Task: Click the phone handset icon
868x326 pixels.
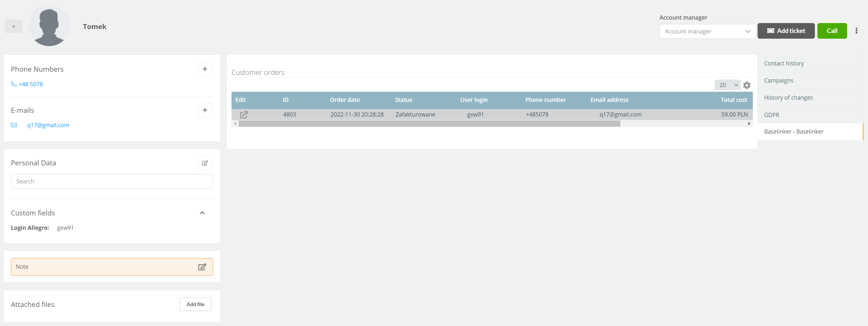Action: [14, 84]
